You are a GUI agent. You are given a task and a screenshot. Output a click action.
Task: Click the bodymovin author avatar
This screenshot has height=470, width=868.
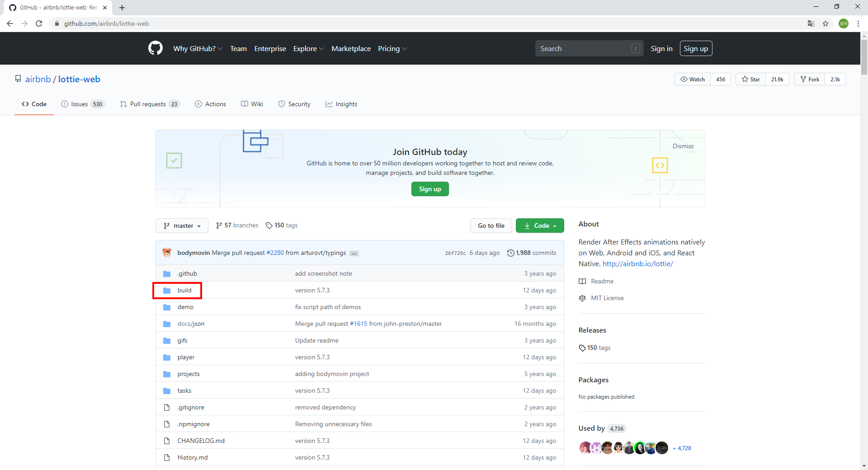click(x=167, y=253)
